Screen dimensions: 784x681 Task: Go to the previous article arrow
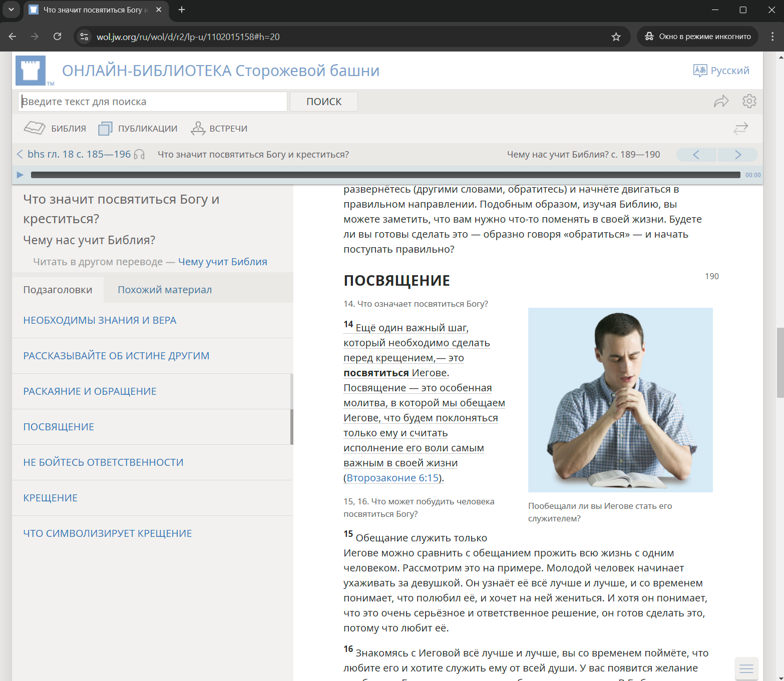(696, 155)
